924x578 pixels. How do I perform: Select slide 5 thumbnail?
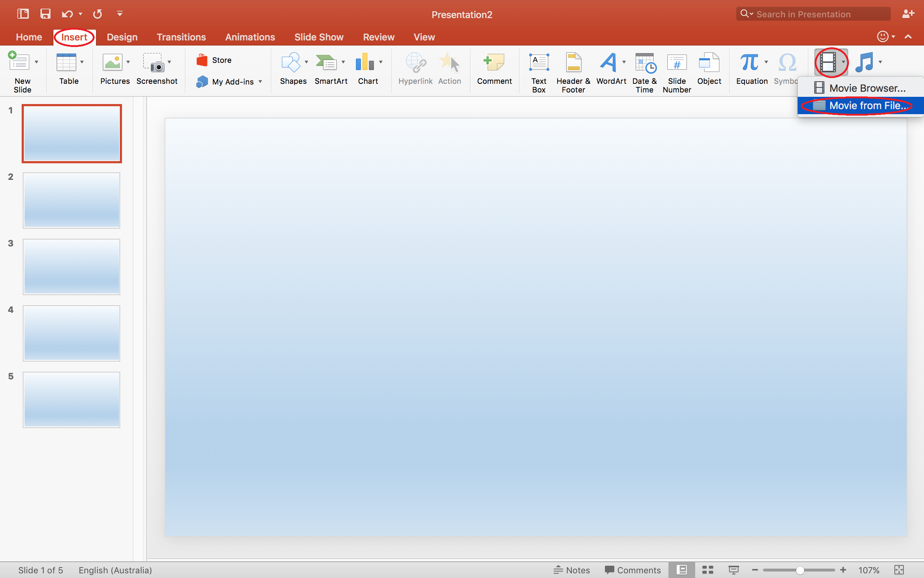coord(71,400)
